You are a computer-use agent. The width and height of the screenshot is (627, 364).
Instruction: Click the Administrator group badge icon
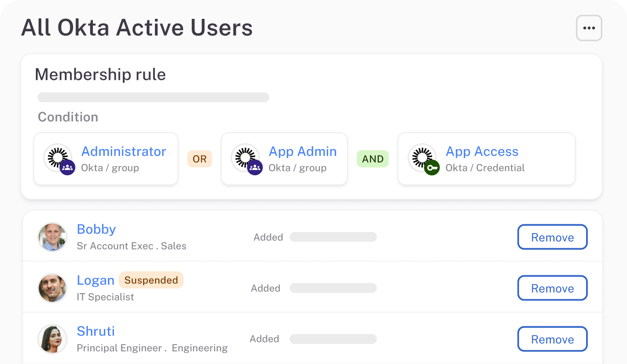tap(67, 168)
